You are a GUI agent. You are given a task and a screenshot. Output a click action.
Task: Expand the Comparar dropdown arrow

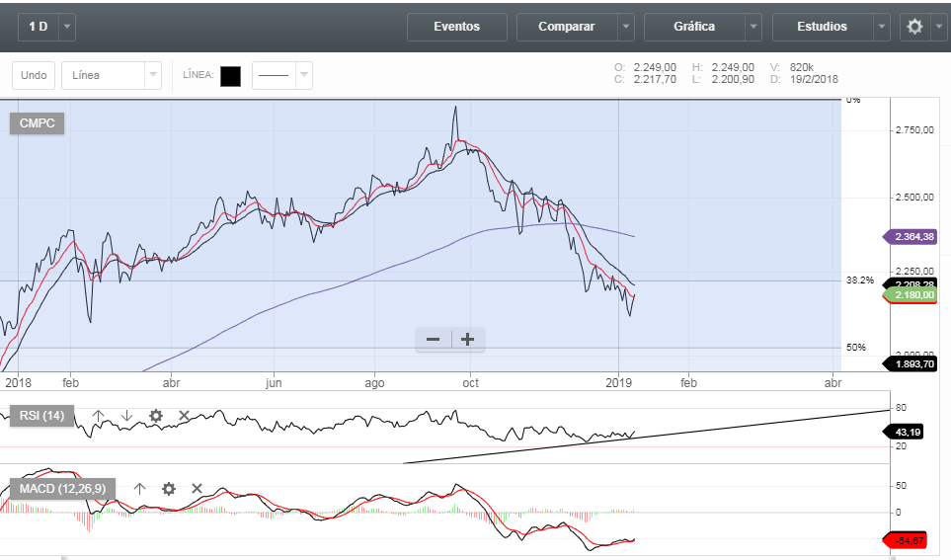(626, 27)
